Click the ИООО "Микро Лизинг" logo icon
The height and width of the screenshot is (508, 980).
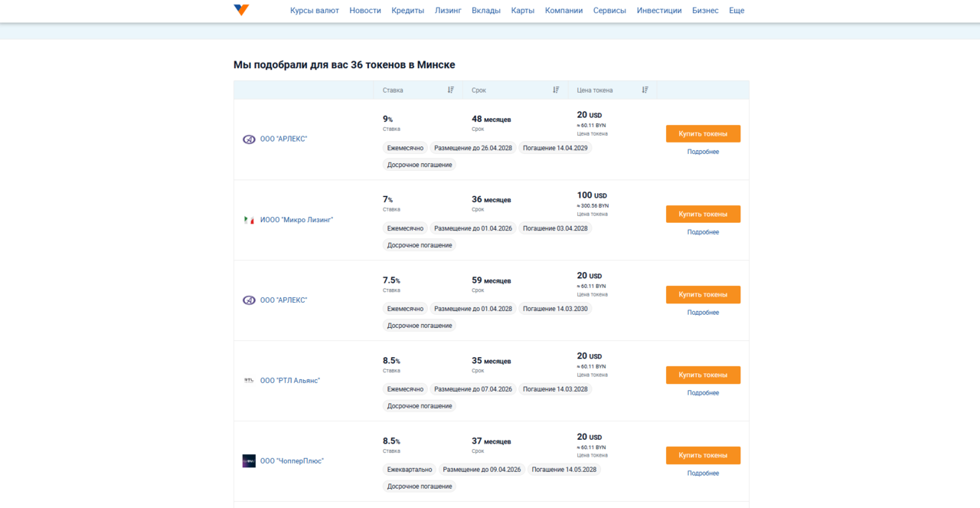(x=249, y=220)
